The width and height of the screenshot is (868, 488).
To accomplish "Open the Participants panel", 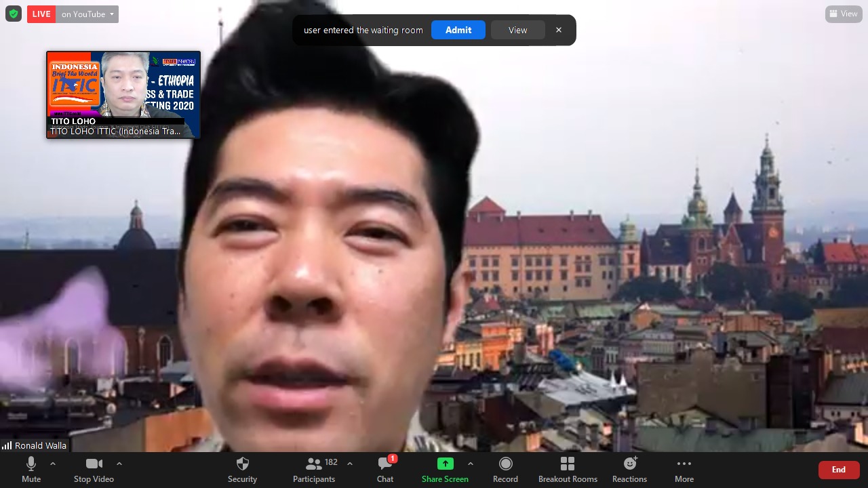I will [314, 469].
